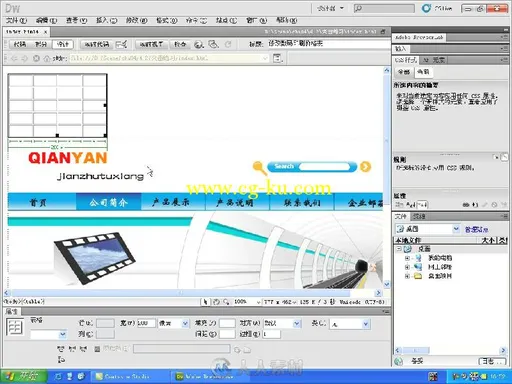Image resolution: width=512 pixels, height=384 pixels.
Task: Close the open document tab
Action: [45, 32]
